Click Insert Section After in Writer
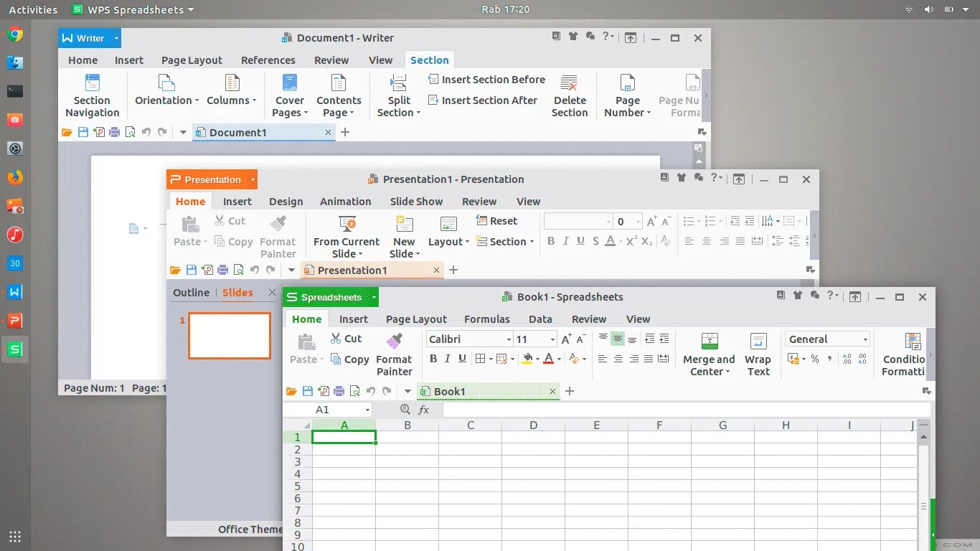980x551 pixels. point(483,100)
